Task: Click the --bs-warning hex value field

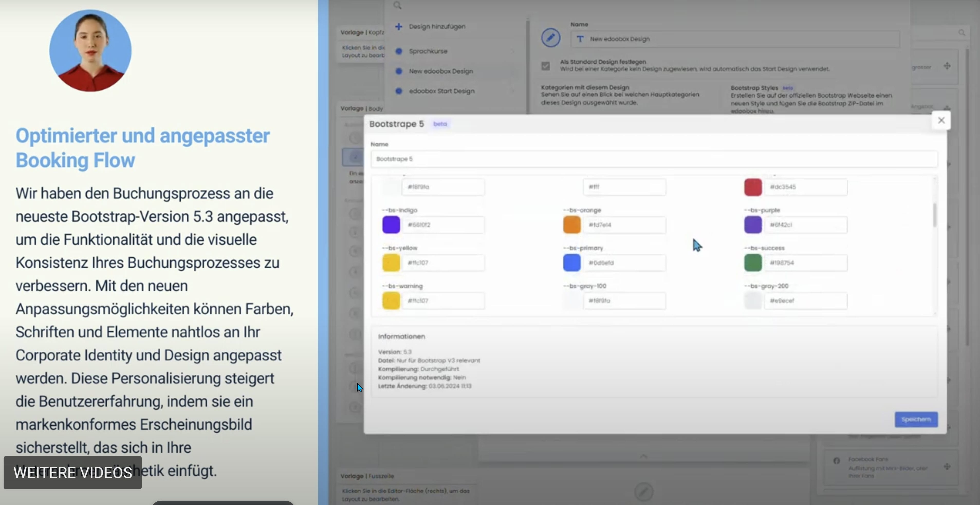Action: (x=443, y=301)
